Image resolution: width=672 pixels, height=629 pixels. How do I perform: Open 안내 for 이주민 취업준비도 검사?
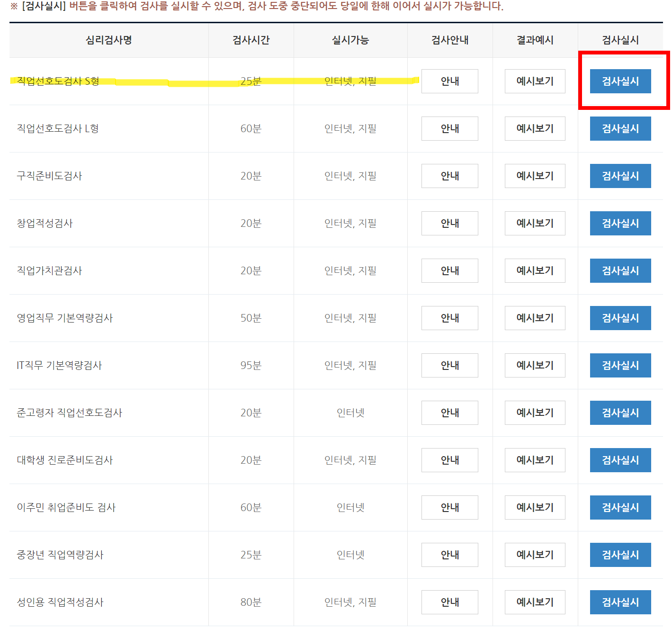tap(449, 507)
